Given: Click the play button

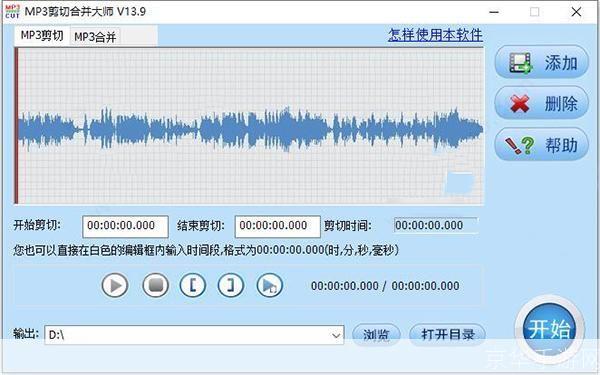Looking at the screenshot, I should (115, 285).
